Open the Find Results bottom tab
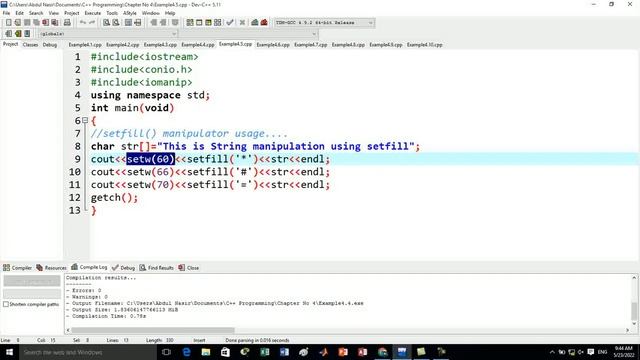 157,268
